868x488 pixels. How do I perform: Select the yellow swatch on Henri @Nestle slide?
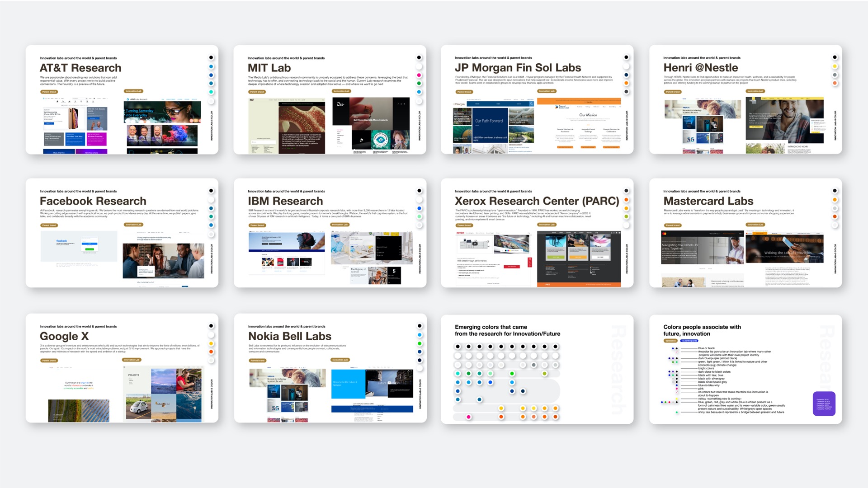click(835, 66)
